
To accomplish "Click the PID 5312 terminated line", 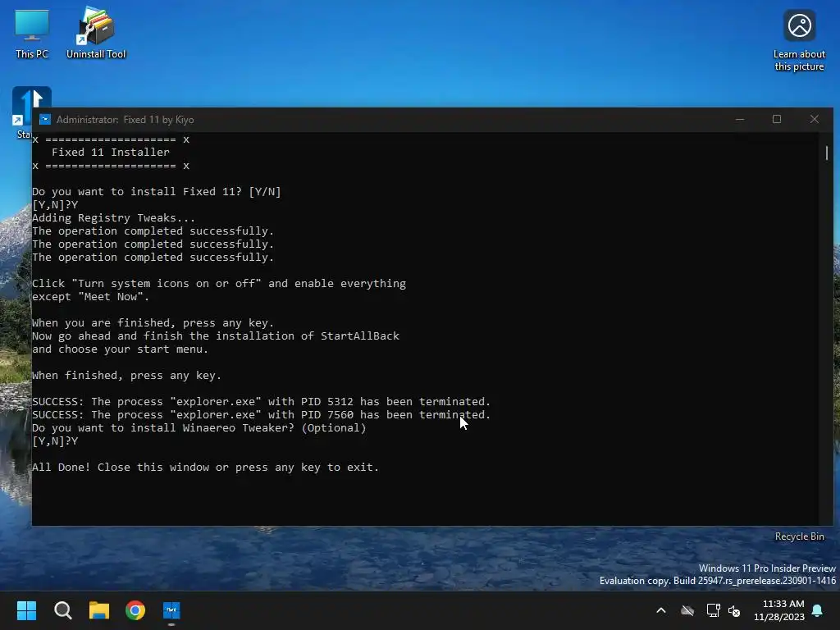I will (262, 402).
